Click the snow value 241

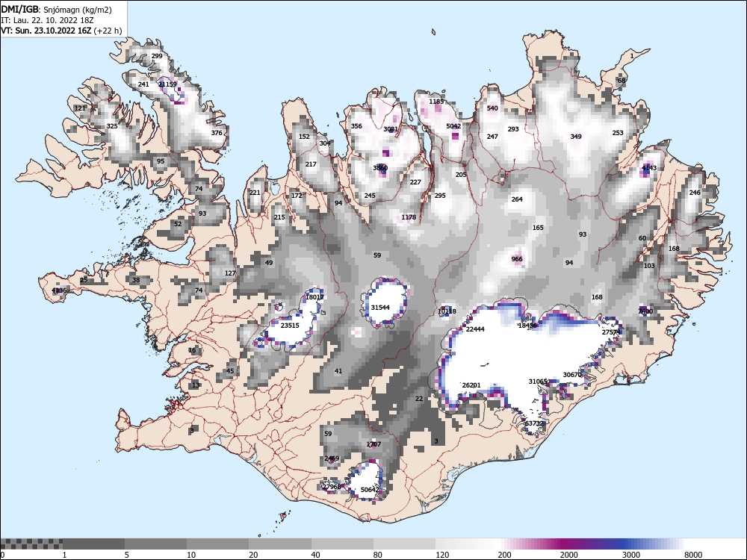pyautogui.click(x=143, y=84)
